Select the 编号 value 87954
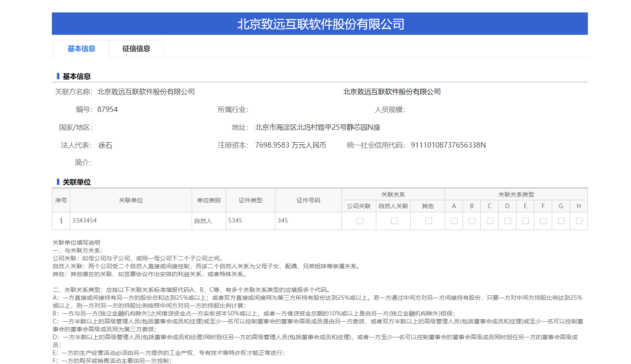 coord(107,109)
